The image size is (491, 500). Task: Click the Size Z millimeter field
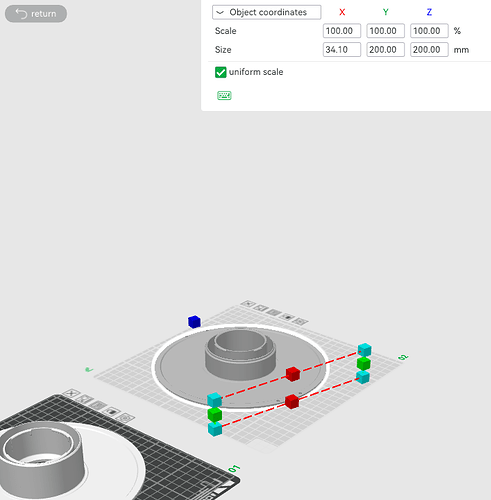coord(429,50)
